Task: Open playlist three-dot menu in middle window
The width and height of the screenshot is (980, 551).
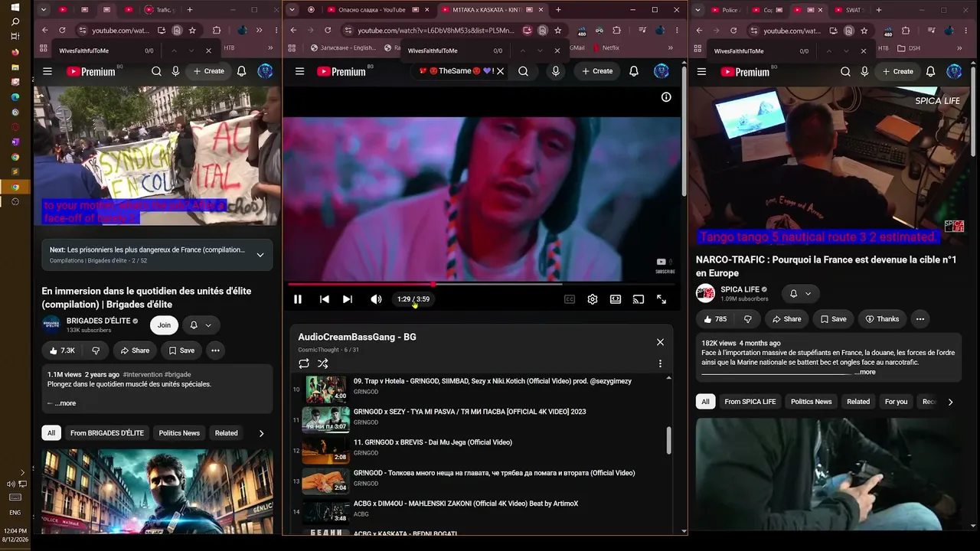Action: [x=660, y=364]
